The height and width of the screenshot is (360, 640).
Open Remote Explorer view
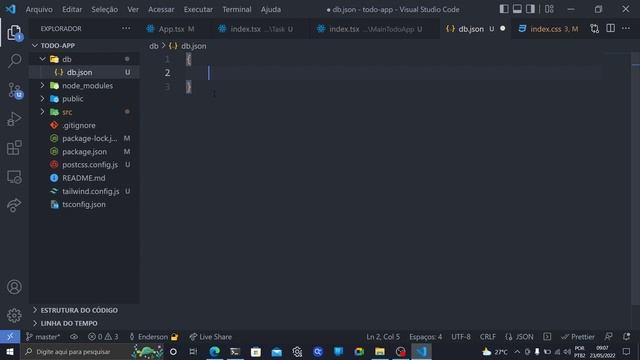point(14,177)
